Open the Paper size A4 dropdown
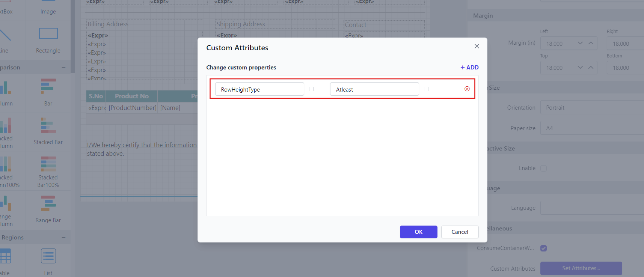The width and height of the screenshot is (644, 277). 592,128
